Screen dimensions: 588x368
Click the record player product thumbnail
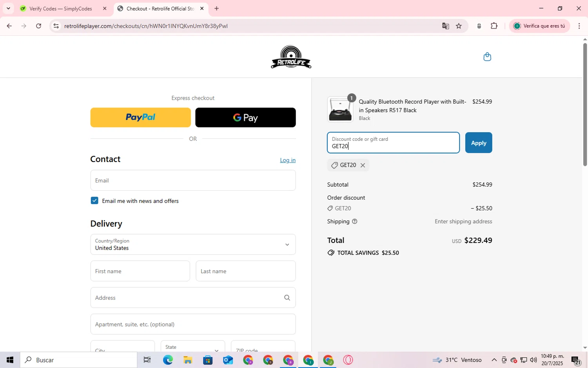point(340,109)
